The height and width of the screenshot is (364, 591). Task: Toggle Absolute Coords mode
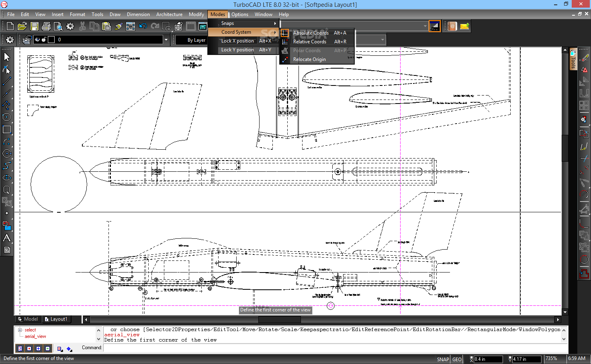point(317,33)
